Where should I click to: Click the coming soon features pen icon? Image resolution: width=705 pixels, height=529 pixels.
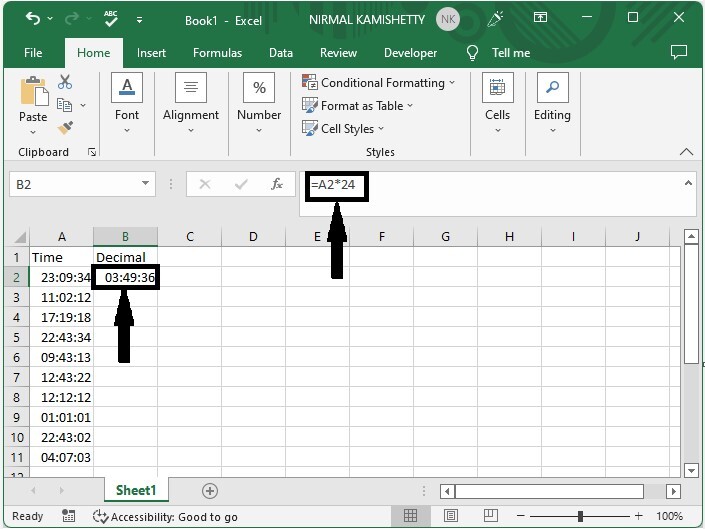point(495,18)
